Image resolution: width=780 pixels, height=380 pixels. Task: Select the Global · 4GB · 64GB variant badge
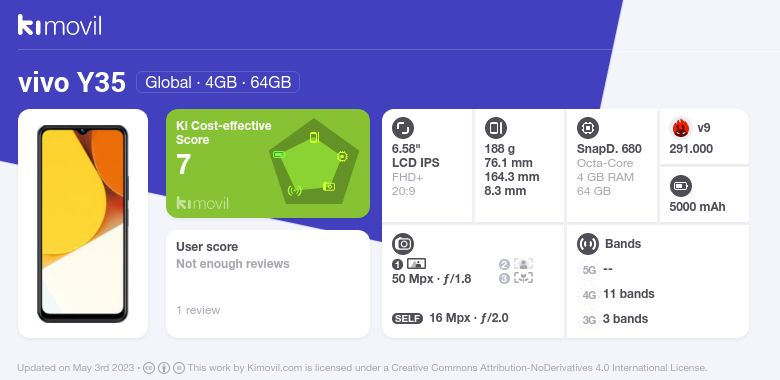[x=218, y=82]
